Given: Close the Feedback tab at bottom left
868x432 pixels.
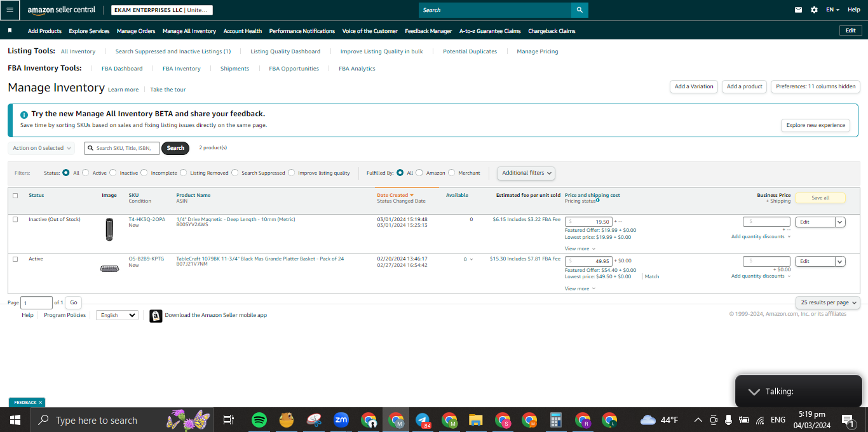Looking at the screenshot, I should click(x=41, y=403).
